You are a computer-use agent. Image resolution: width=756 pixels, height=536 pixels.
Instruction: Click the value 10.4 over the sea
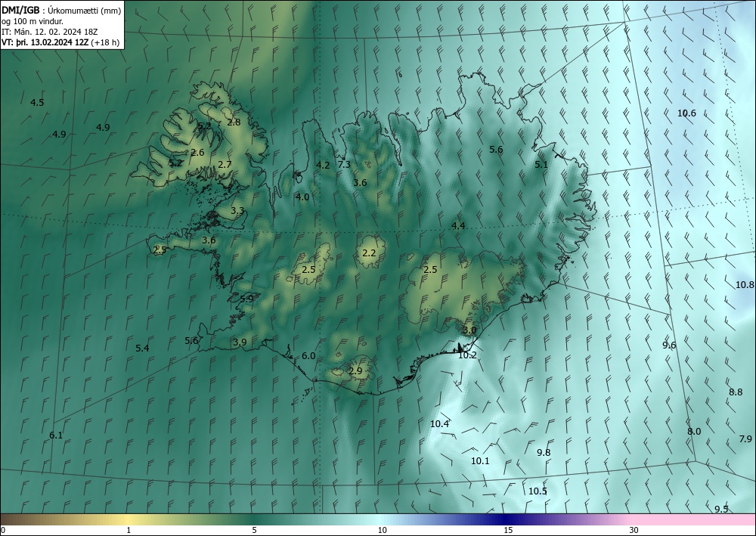(440, 423)
